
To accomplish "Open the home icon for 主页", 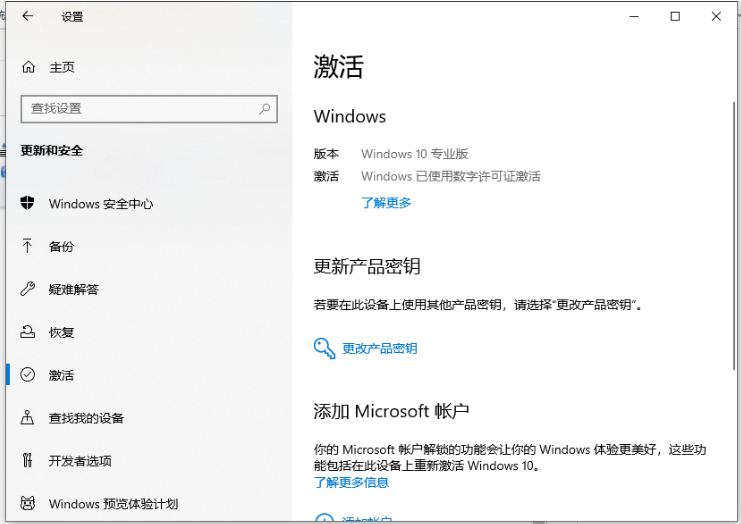I will 28,67.
